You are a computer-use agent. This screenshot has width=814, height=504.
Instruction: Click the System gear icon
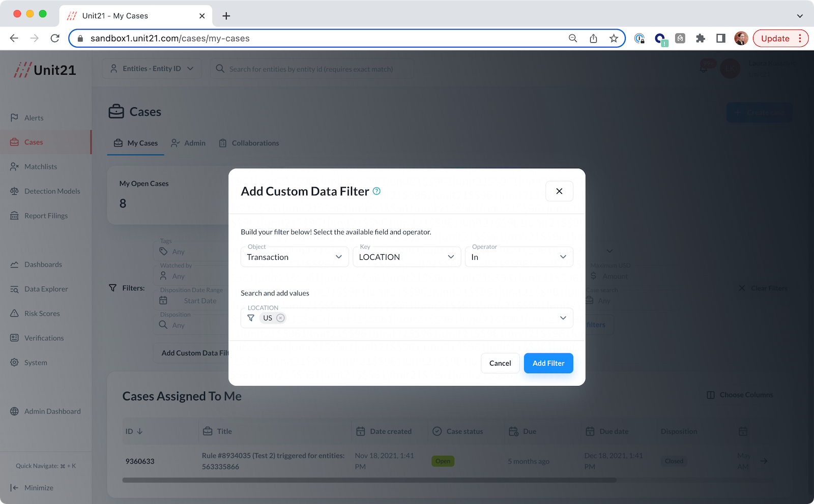click(x=14, y=363)
